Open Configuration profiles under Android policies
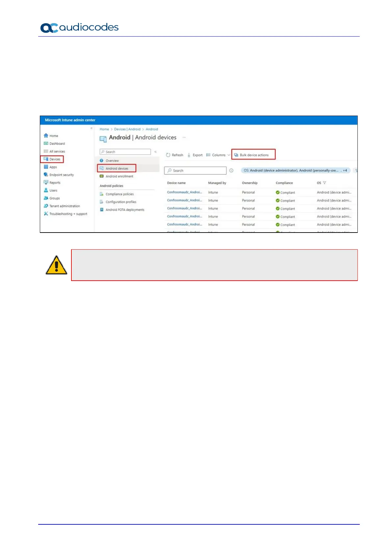The height and width of the screenshot is (555, 392). (x=118, y=202)
